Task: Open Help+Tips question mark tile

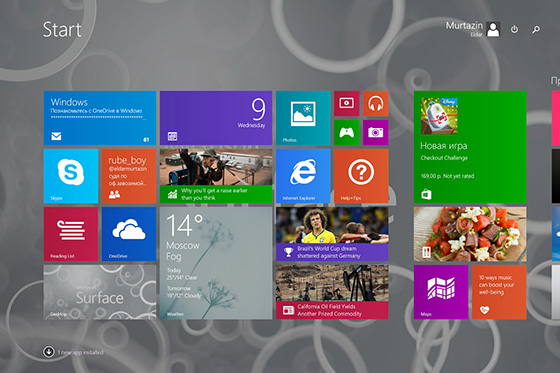Action: [x=361, y=176]
